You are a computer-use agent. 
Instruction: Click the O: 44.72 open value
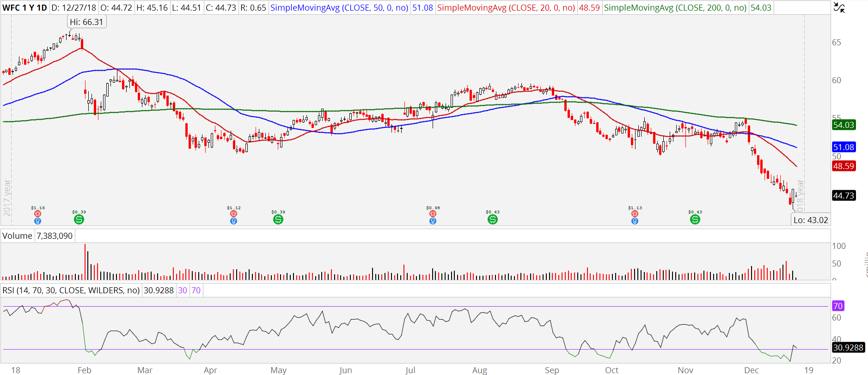point(116,8)
